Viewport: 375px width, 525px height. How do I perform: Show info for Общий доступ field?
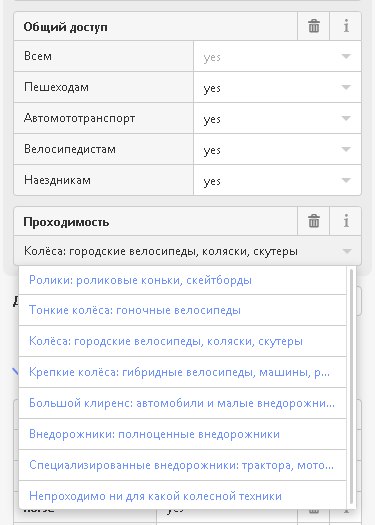pos(346,26)
